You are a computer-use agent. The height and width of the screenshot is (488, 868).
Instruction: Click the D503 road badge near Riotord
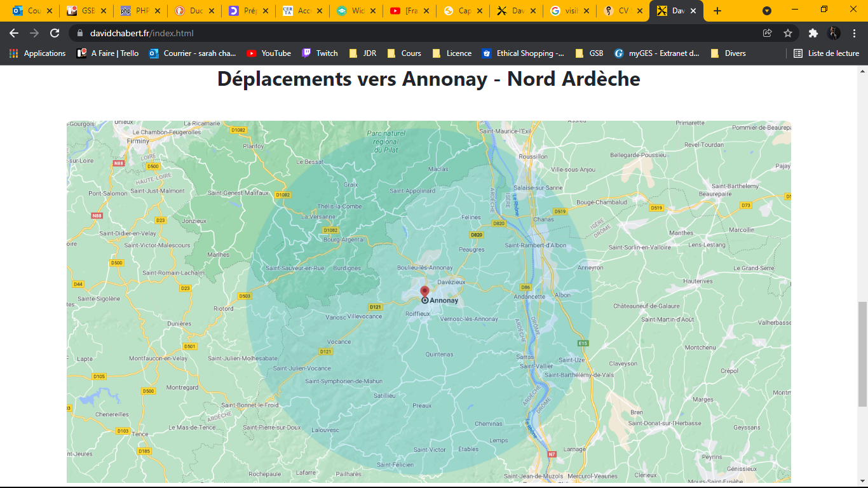click(245, 296)
